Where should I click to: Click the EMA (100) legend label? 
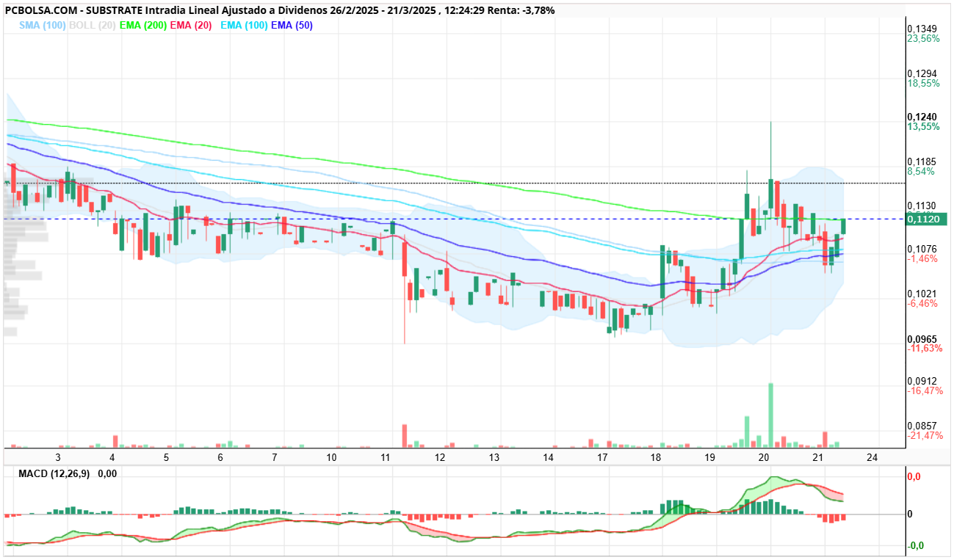[244, 25]
